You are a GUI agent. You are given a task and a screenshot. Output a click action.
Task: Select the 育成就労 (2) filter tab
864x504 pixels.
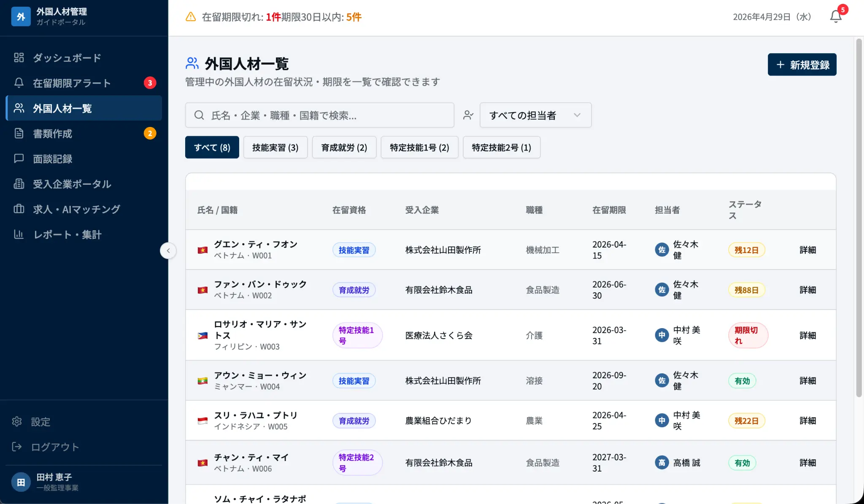[x=344, y=147]
